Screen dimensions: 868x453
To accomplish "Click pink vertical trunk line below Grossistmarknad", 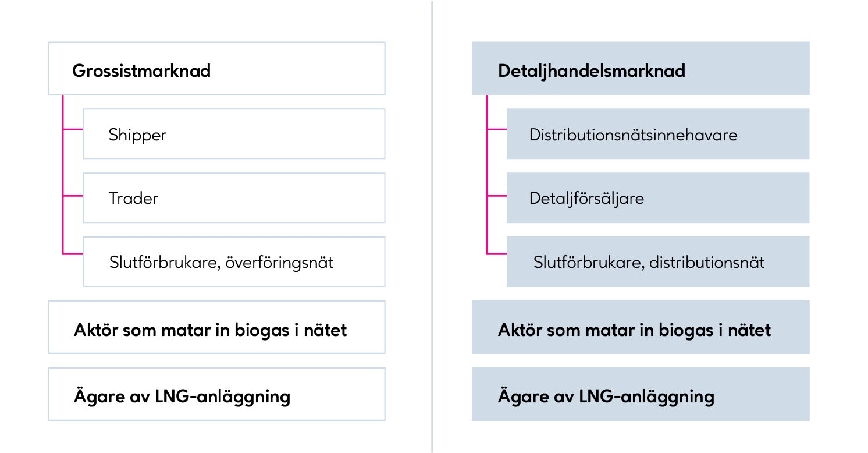I will tap(62, 163).
